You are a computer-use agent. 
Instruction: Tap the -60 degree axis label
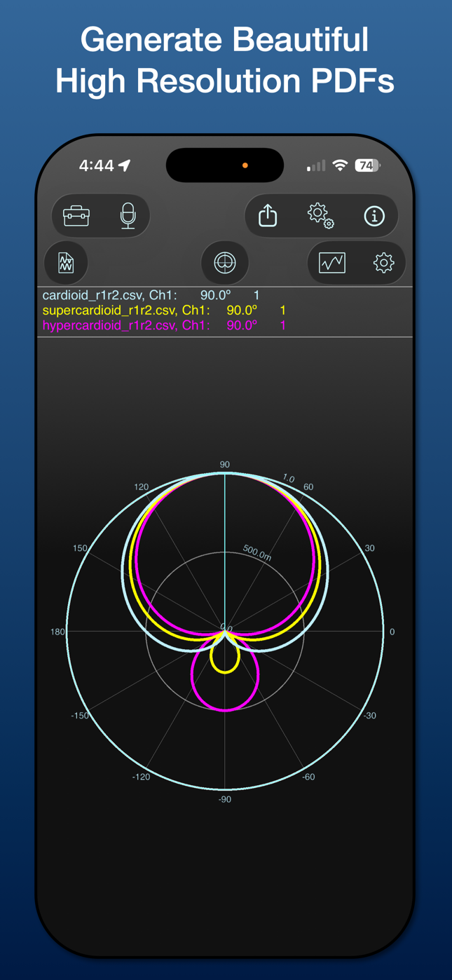(308, 777)
